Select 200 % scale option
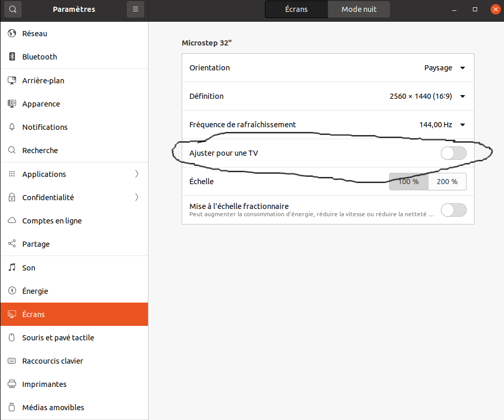This screenshot has width=504, height=420. [447, 182]
